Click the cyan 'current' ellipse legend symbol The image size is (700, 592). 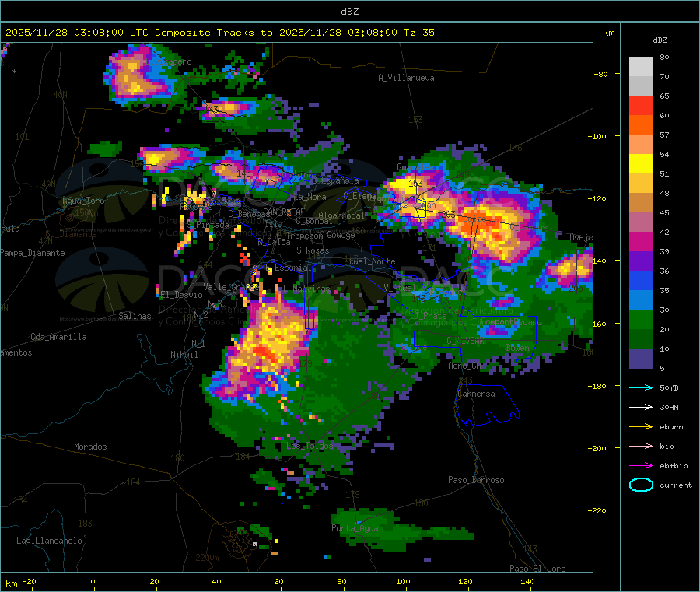(641, 485)
